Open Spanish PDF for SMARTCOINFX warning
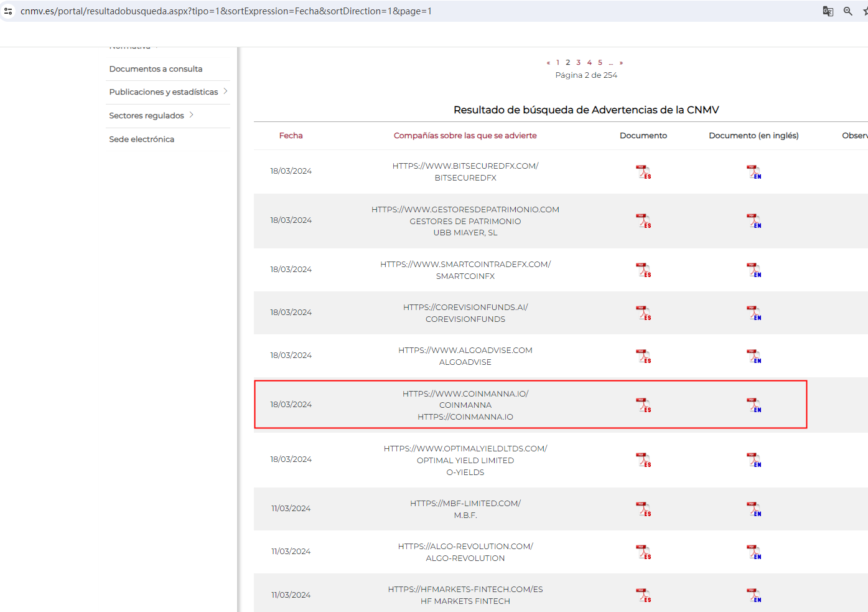The image size is (868, 612). click(x=643, y=270)
